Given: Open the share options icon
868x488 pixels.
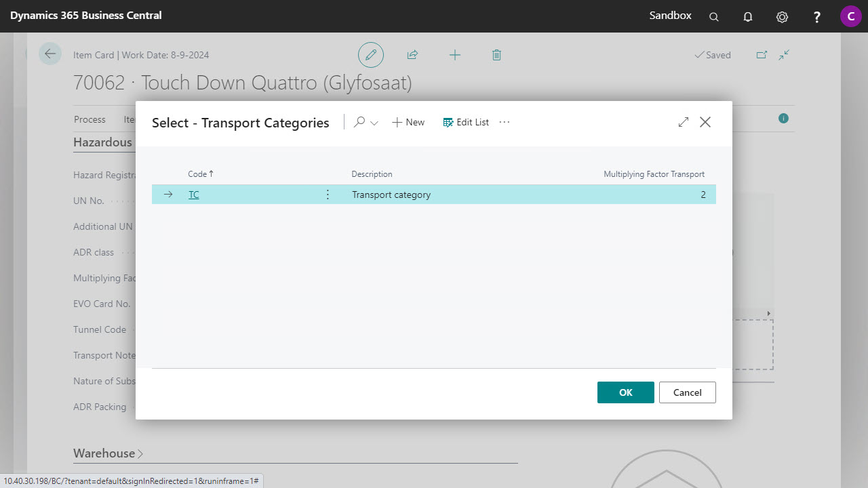Looking at the screenshot, I should 412,55.
